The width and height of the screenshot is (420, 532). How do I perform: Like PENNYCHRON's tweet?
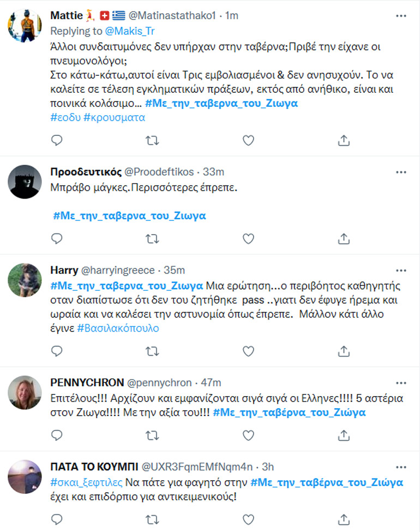(248, 435)
